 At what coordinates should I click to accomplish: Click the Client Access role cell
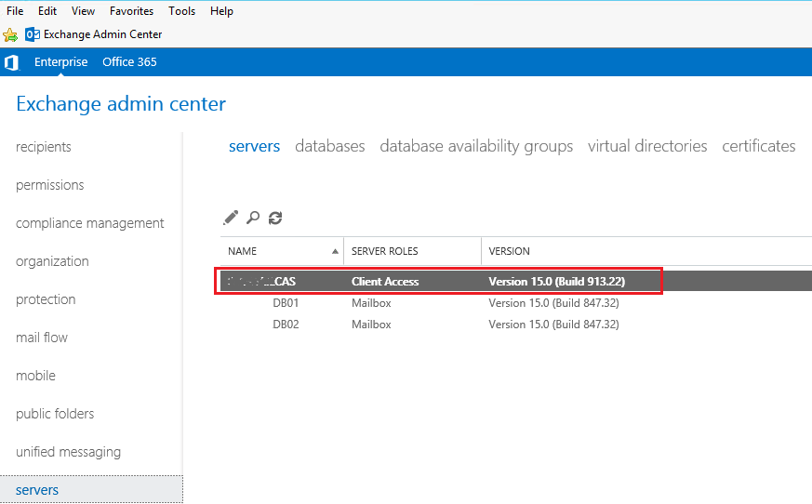(x=385, y=282)
